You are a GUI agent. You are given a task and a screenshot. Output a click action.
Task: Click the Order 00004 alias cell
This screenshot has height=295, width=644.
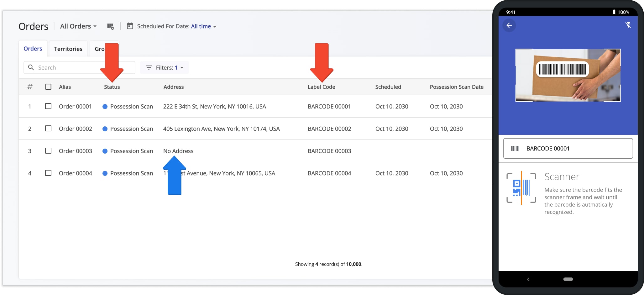[75, 173]
